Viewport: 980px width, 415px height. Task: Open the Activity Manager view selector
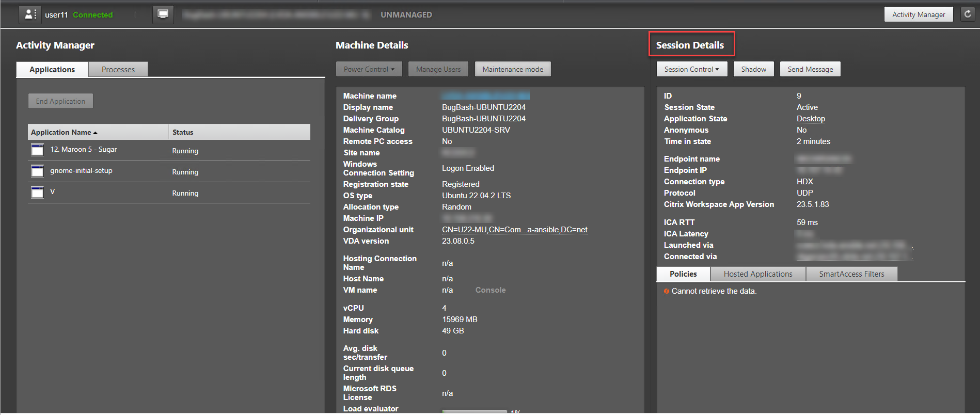tap(918, 14)
